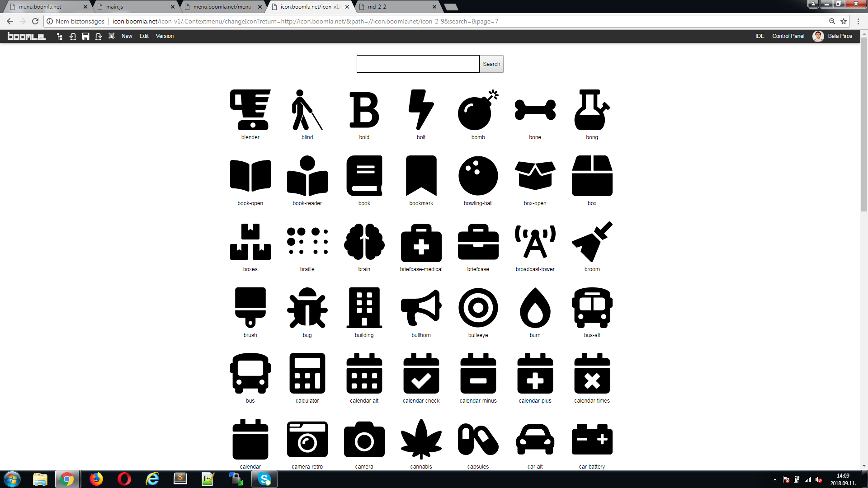Click the tree structure toolbar icon
Viewport: 868px width, 488px height.
click(x=59, y=36)
